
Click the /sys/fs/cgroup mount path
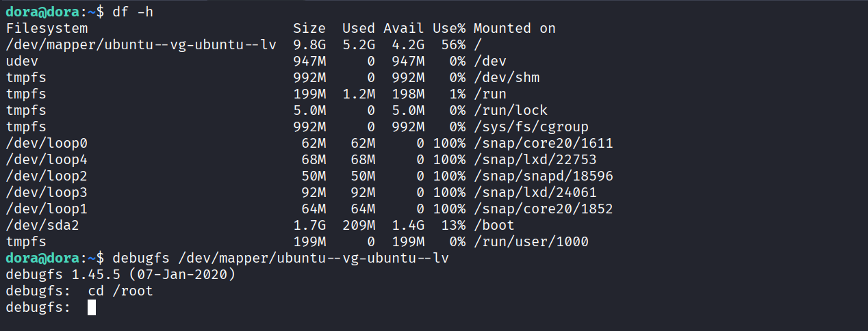(x=531, y=127)
